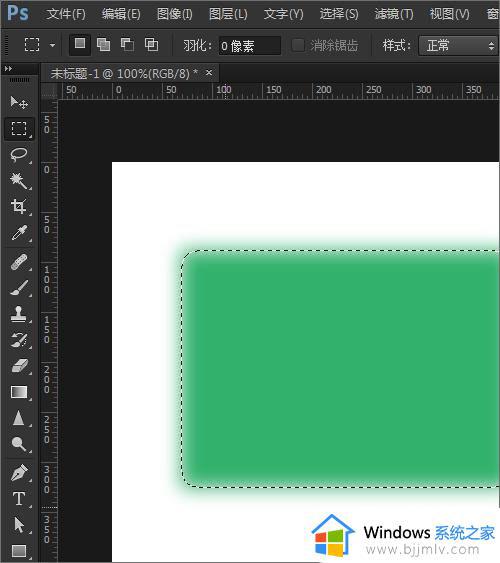Open the 文件(F) menu
The width and height of the screenshot is (500, 563).
(x=66, y=14)
